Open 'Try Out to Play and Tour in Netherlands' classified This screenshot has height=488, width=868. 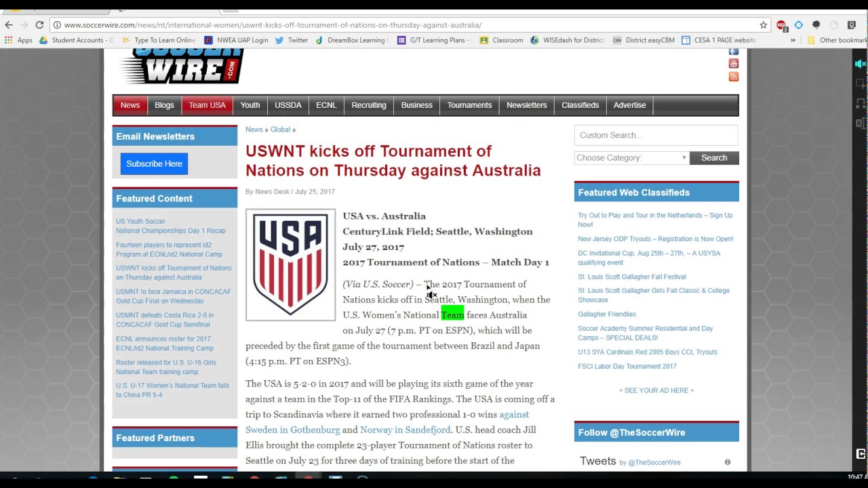[x=655, y=220]
